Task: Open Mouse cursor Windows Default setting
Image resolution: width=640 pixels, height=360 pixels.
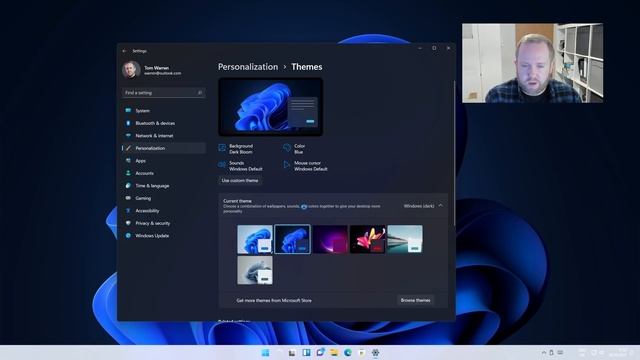Action: click(x=305, y=166)
